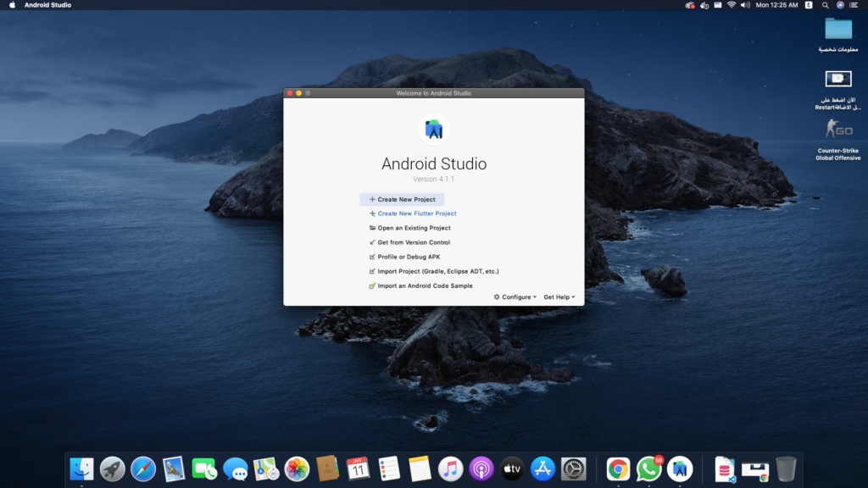This screenshot has width=868, height=488.
Task: Open WhatsApp from the dock
Action: [648, 469]
